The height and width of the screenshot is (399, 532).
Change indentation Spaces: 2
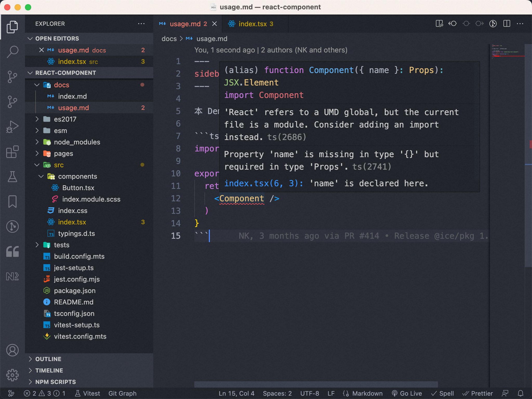277,393
